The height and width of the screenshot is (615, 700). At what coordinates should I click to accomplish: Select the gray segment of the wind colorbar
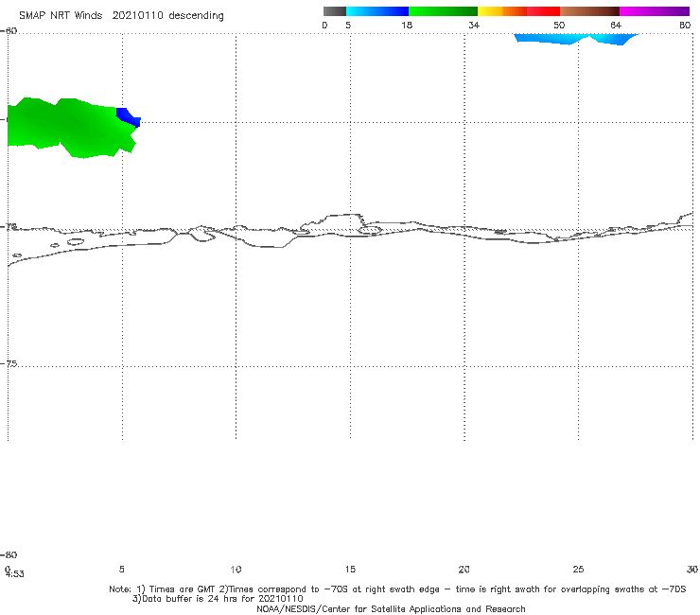tap(335, 11)
